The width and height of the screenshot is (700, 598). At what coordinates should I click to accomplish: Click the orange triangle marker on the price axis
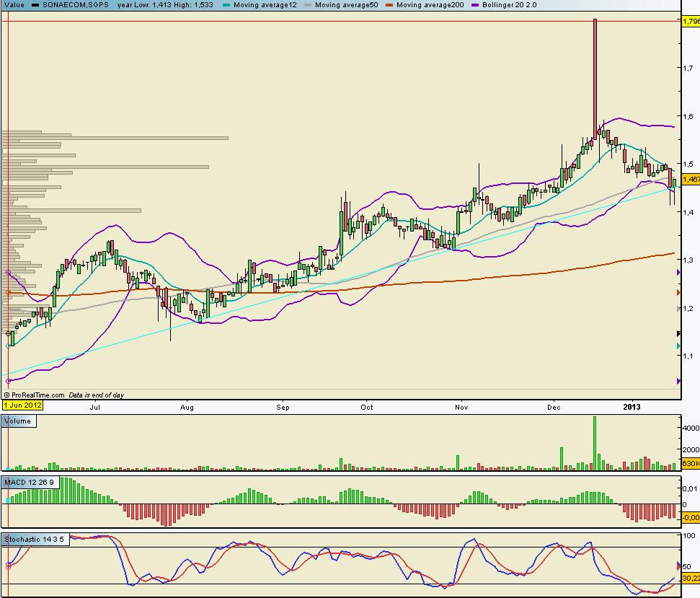678,293
